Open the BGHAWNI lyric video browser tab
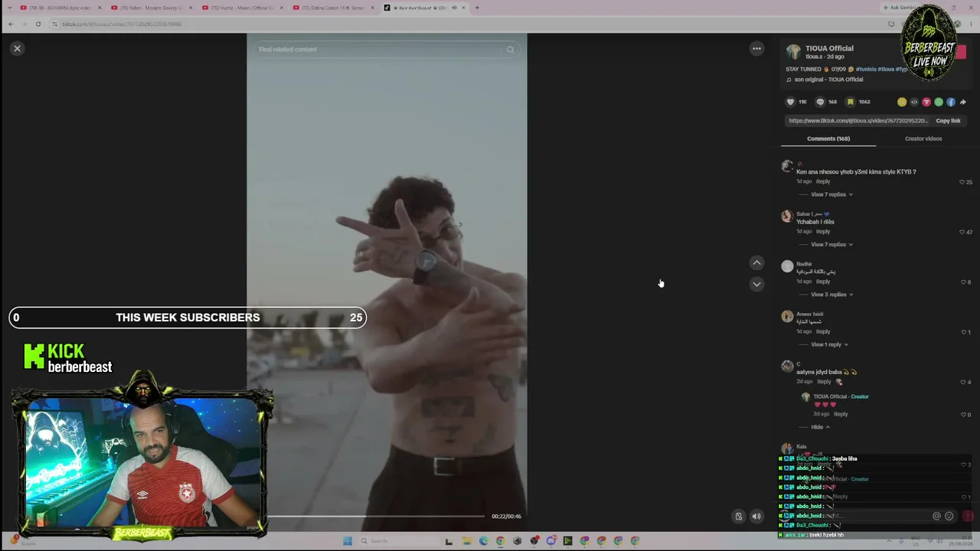 click(60, 8)
